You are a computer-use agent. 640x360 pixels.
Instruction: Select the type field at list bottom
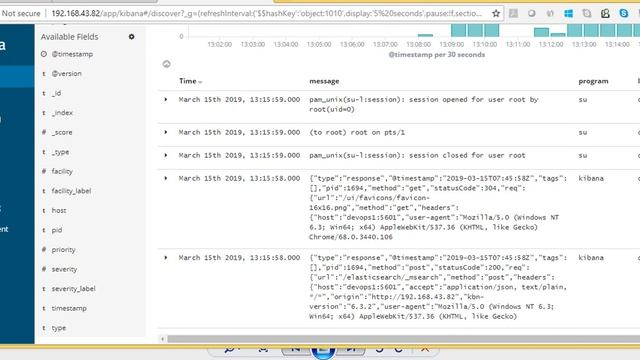(x=59, y=328)
